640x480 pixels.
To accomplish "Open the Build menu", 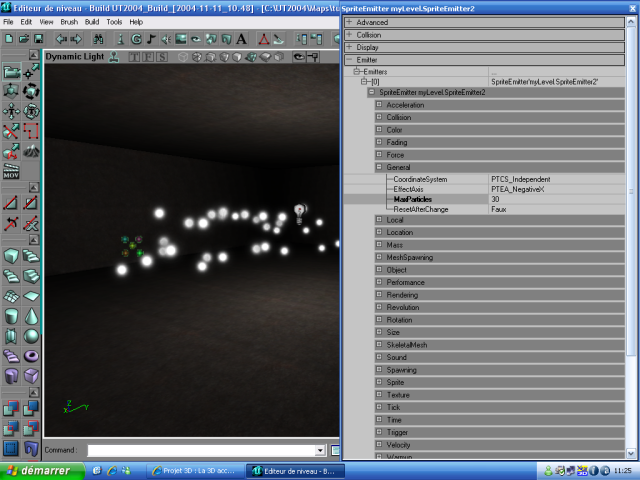I will coord(92,22).
